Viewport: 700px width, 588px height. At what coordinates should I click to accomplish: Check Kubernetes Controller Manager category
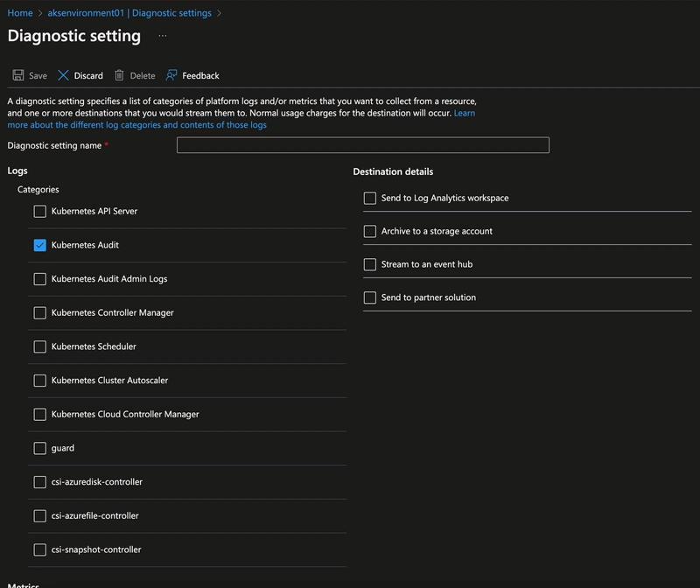39,312
